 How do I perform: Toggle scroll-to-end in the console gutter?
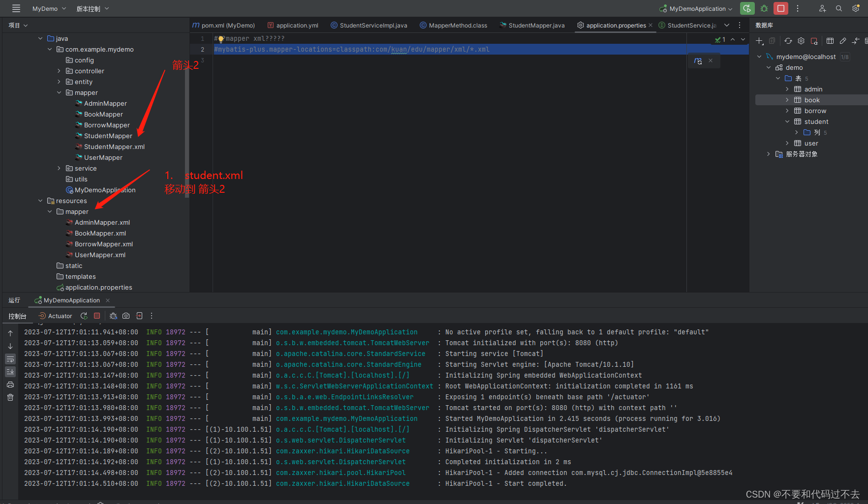coord(10,372)
